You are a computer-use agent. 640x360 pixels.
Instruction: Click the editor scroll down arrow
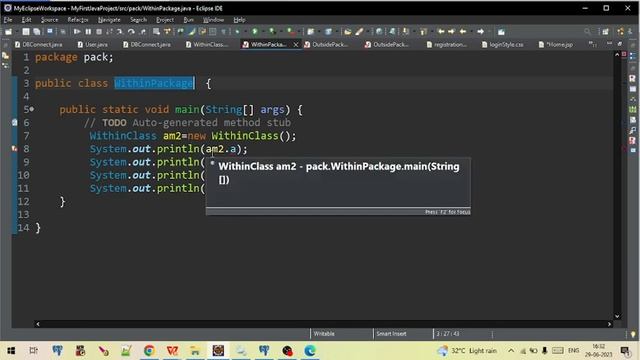point(617,316)
